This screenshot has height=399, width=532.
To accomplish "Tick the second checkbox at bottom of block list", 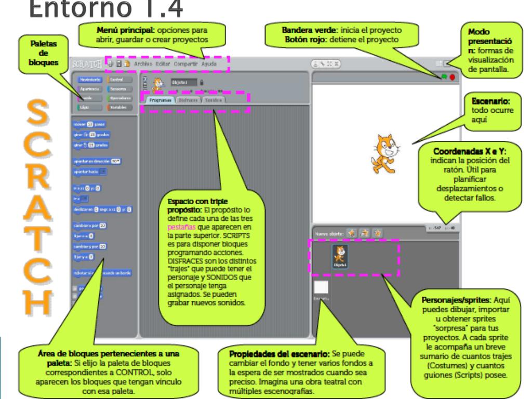I will click(75, 296).
